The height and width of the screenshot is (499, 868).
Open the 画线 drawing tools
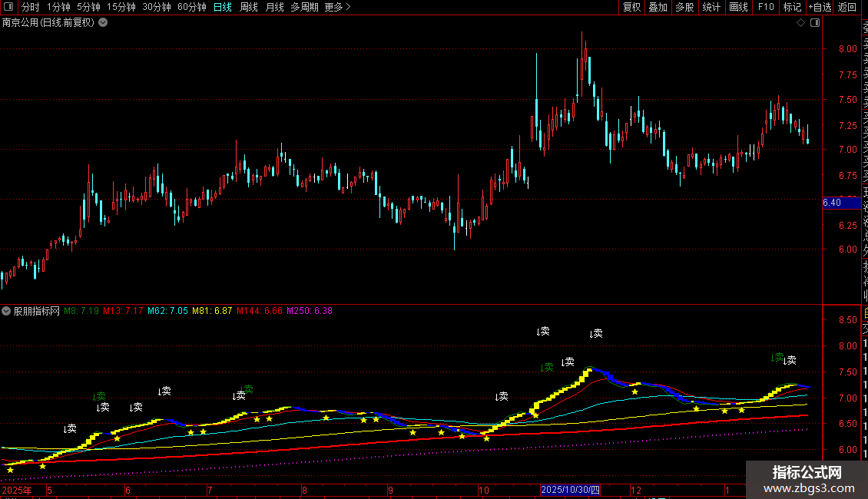point(738,8)
